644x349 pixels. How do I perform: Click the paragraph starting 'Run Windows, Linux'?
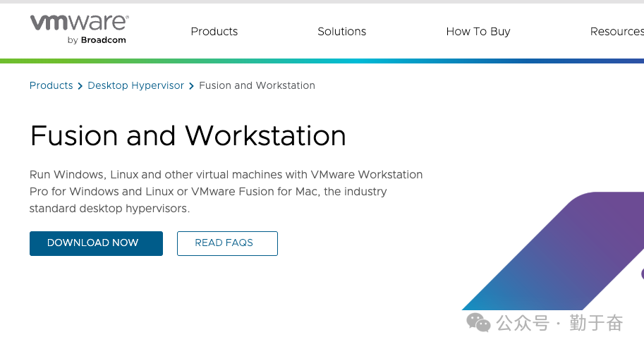pos(226,191)
